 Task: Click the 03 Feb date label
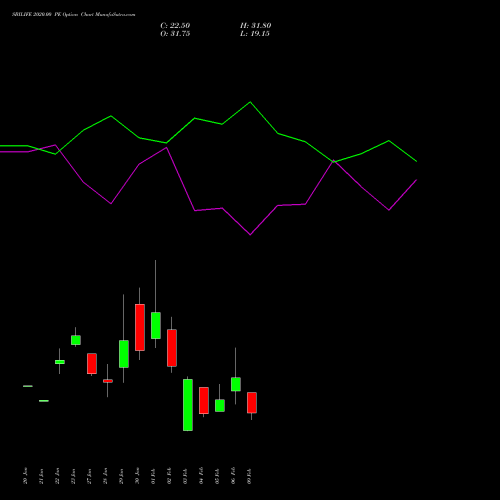pyautogui.click(x=186, y=476)
